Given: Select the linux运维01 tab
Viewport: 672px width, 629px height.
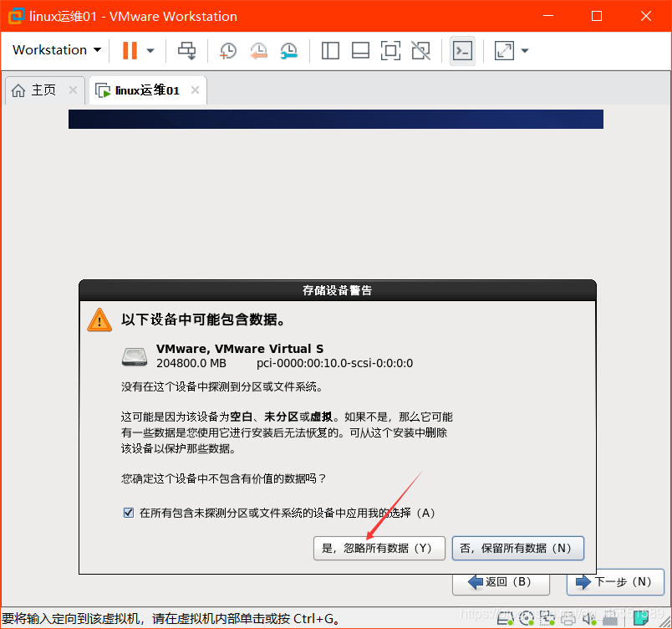Looking at the screenshot, I should [x=148, y=90].
